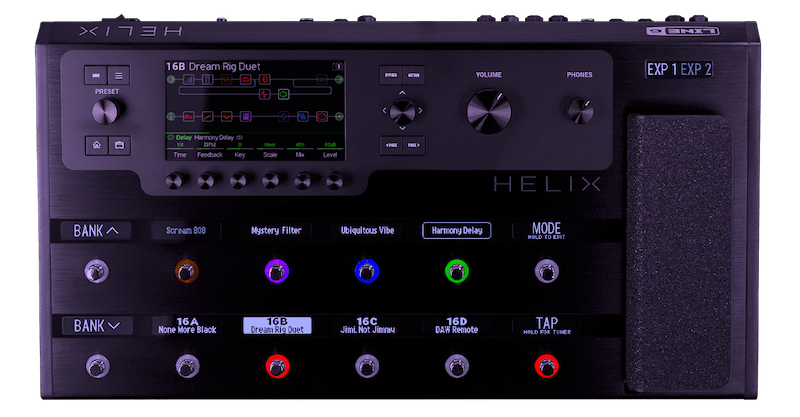800x417 pixels.
Task: Go to the next parameter page button
Action: (413, 145)
